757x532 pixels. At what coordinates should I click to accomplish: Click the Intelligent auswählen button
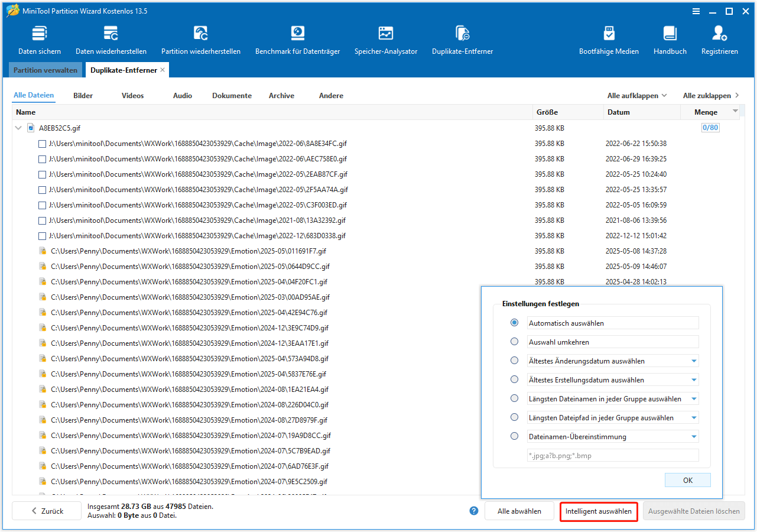pos(598,511)
